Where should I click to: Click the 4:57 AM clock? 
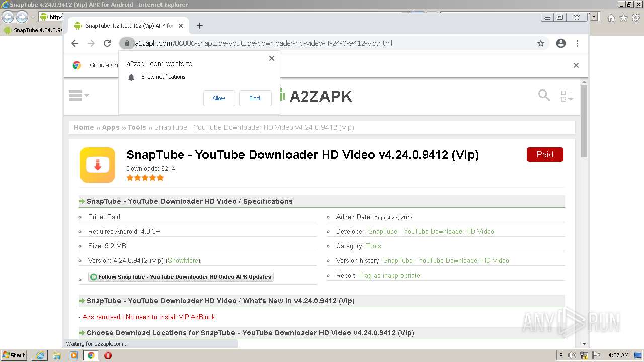[618, 355]
